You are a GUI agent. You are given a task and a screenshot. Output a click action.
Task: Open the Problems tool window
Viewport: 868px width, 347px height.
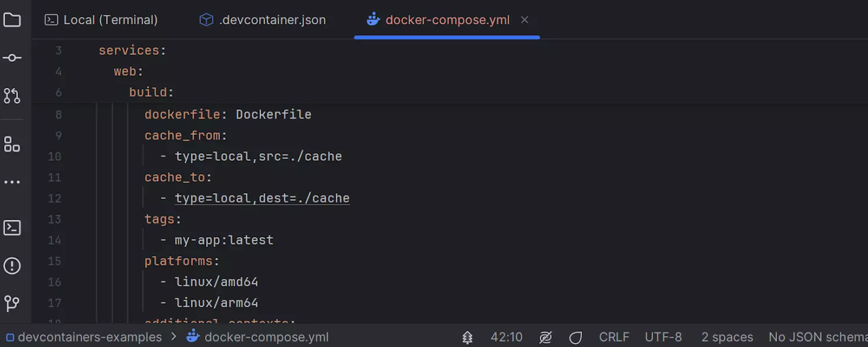[12, 266]
